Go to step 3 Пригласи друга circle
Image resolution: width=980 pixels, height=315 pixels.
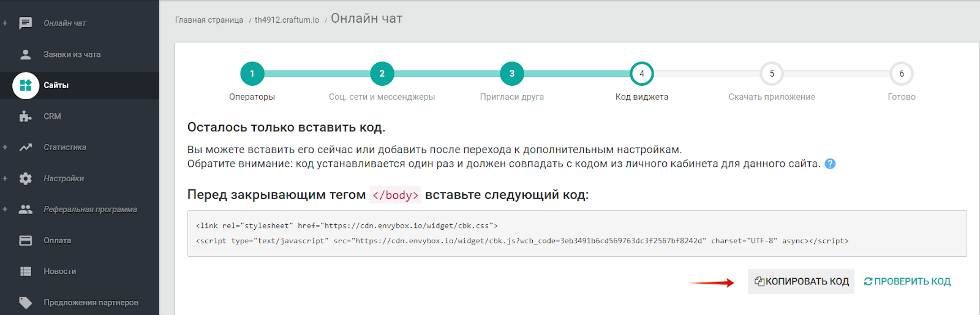tap(512, 74)
